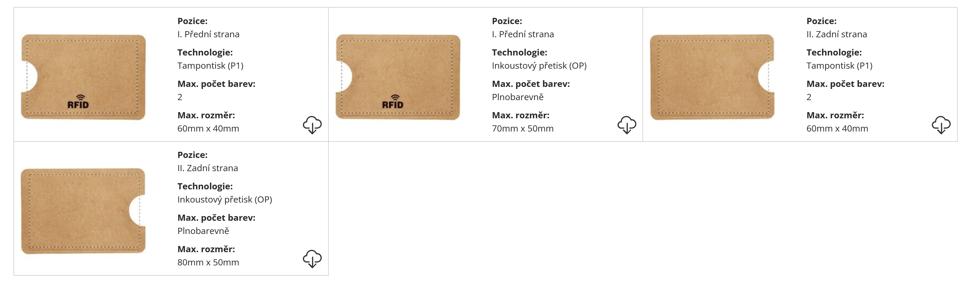Open RFID sleeve image with 70mm x 50mm area
The width and height of the screenshot is (980, 288).
point(398,77)
